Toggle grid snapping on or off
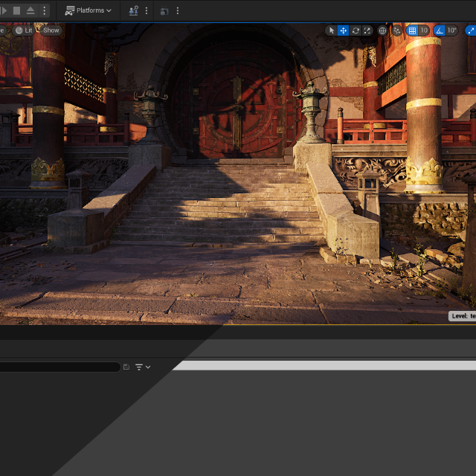This screenshot has width=476, height=476. tap(412, 30)
